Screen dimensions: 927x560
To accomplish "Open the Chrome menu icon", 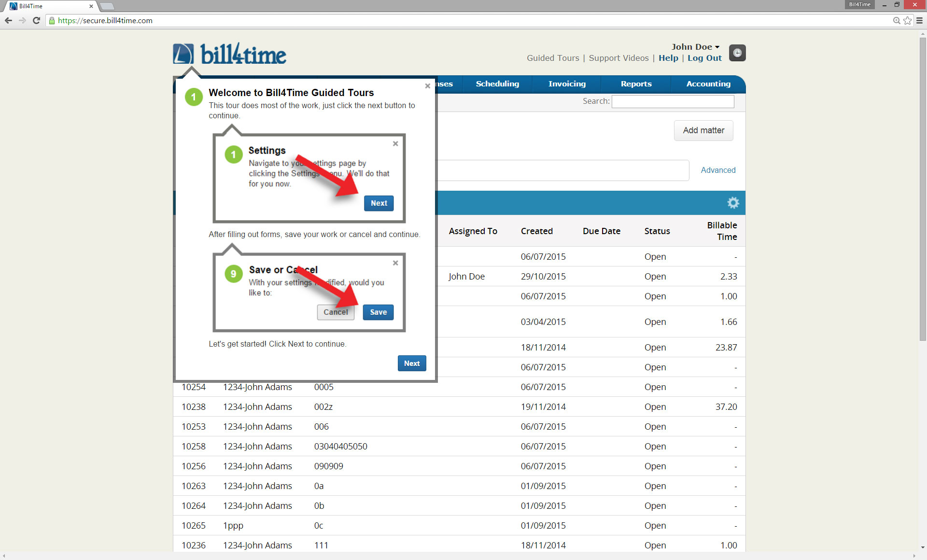I will [x=919, y=21].
